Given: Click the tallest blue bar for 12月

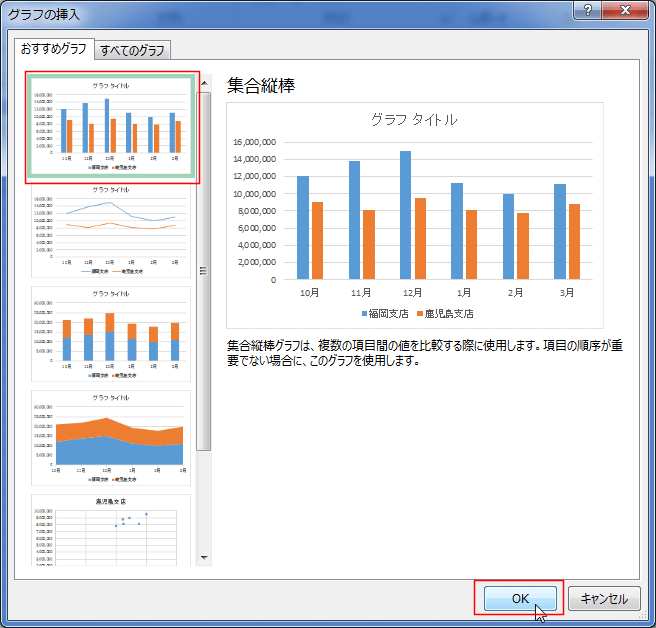Looking at the screenshot, I should pyautogui.click(x=405, y=214).
